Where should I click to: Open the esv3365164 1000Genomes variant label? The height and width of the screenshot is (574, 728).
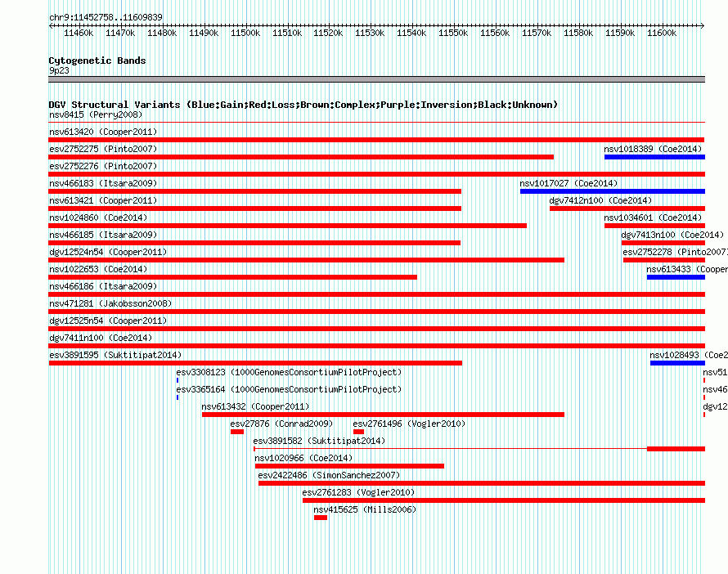(289, 389)
